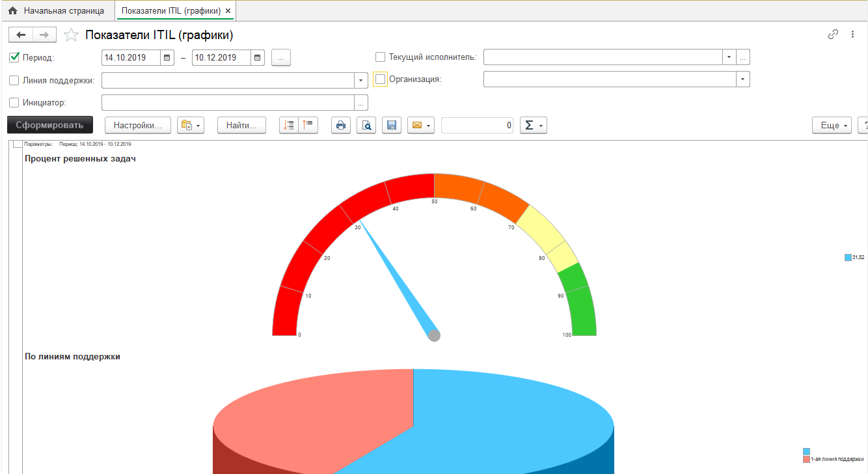
Task: Enable the Линия поддержки filter checkbox
Action: point(14,81)
